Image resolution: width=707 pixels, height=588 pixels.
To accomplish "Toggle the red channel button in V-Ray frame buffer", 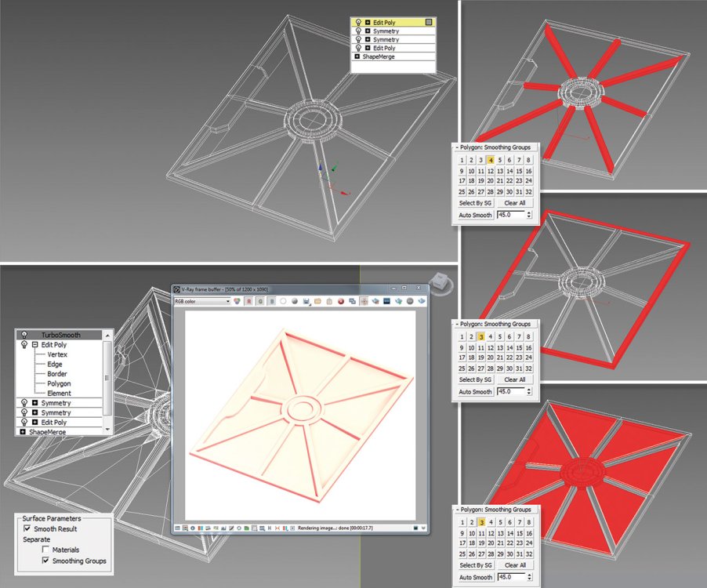I will tap(248, 301).
